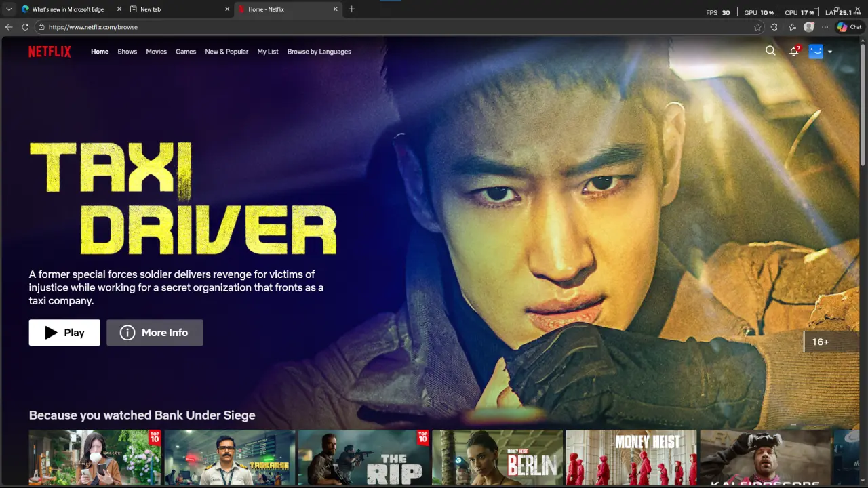Refresh the page in Edge
The width and height of the screenshot is (868, 488).
click(25, 27)
